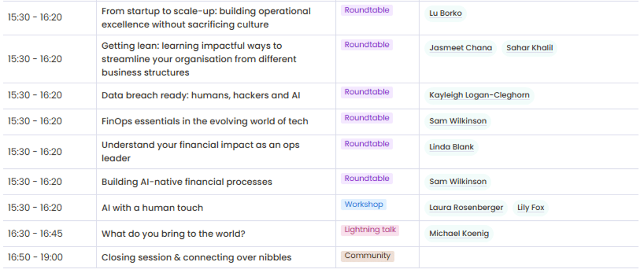Click the Community tag

click(x=367, y=256)
